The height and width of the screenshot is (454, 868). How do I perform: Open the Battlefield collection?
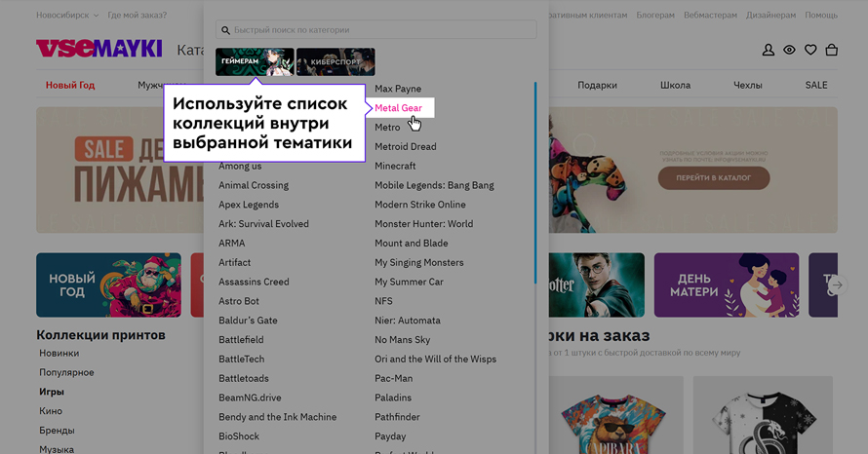(x=241, y=340)
